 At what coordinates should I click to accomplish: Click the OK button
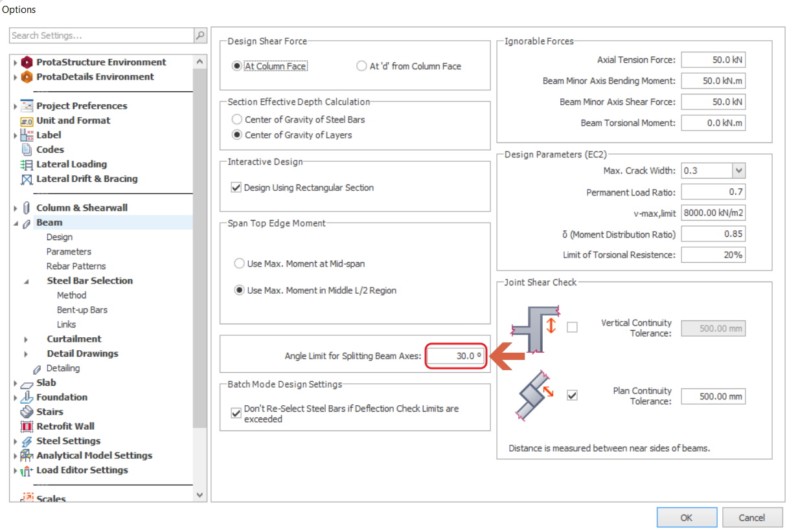point(686,517)
